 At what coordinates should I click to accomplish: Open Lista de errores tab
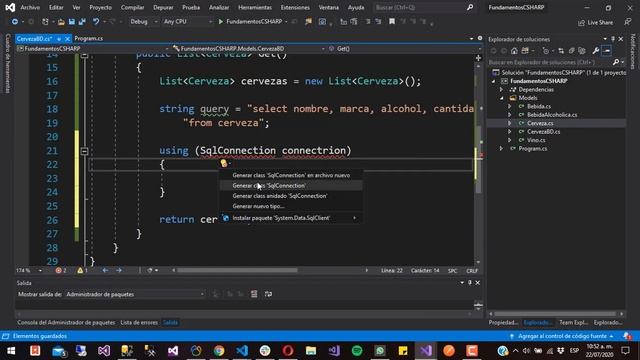(x=139, y=322)
